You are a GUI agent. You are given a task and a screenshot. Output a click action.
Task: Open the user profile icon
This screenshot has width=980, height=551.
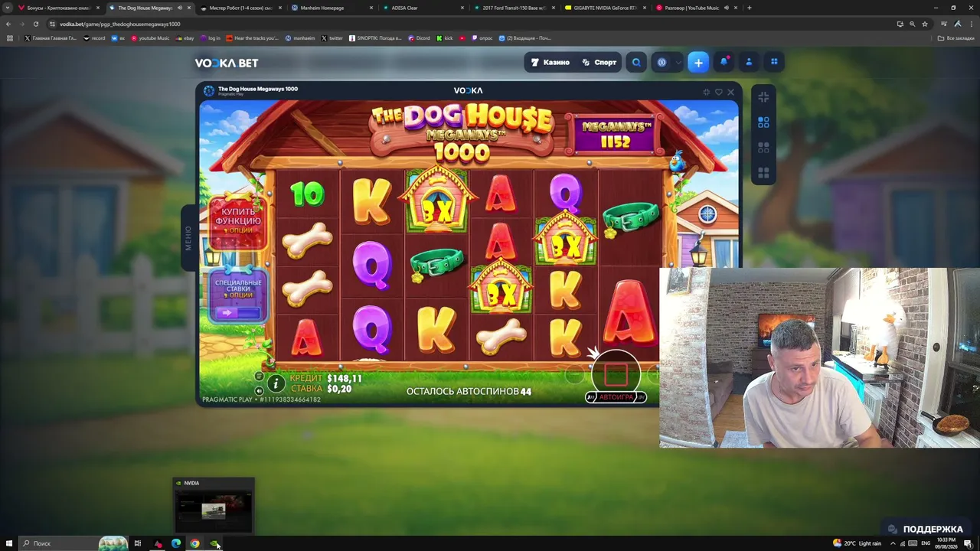[749, 62]
